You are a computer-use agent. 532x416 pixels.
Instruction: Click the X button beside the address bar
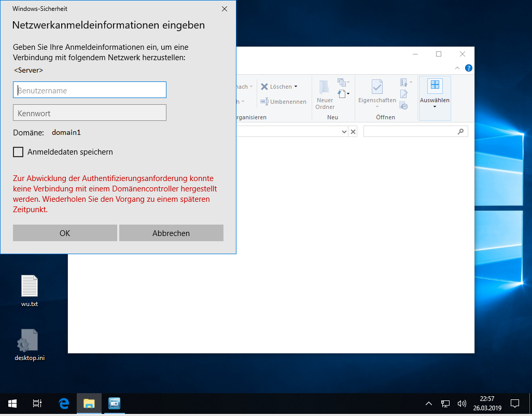pyautogui.click(x=353, y=132)
